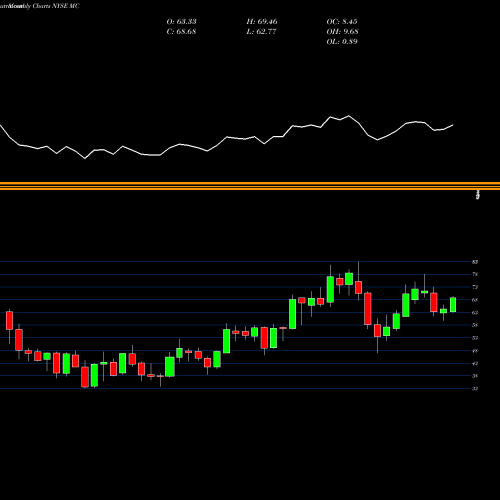Click the 83 price axis label
This screenshot has width=500, height=500.
click(x=475, y=262)
